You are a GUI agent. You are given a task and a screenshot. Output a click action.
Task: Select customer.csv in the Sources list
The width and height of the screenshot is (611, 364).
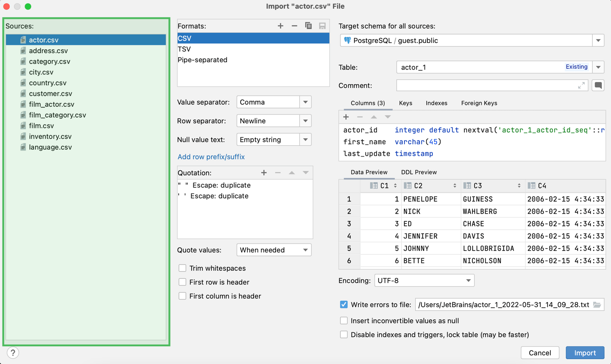[50, 93]
